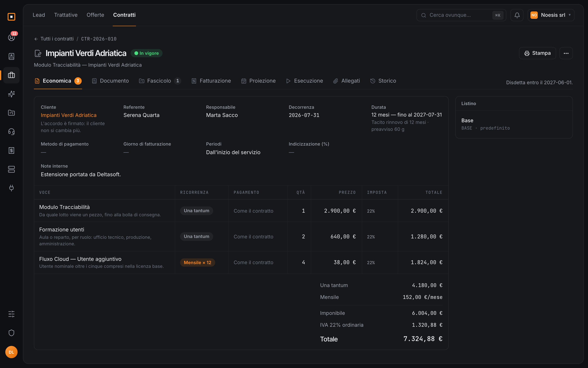Open the orange app logo home icon
Viewport: 588px width, 368px height.
(11, 17)
